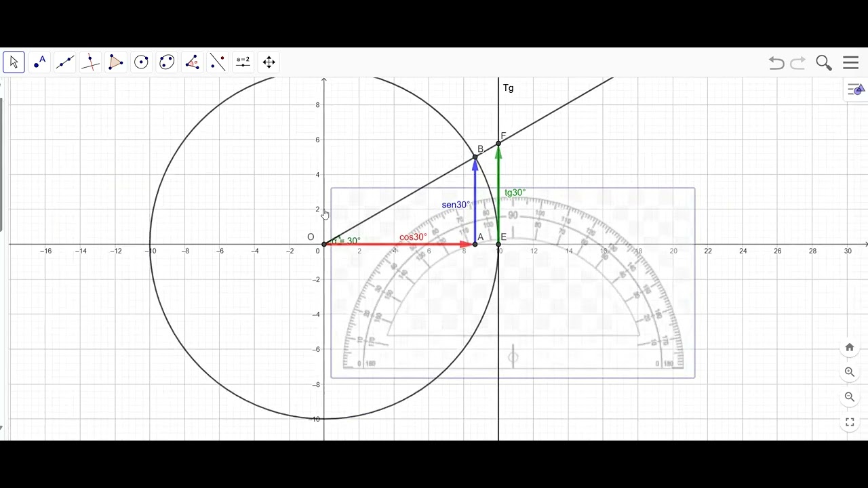Select the Reflect about Line tool
Viewport: 868px width, 488px height.
(218, 62)
